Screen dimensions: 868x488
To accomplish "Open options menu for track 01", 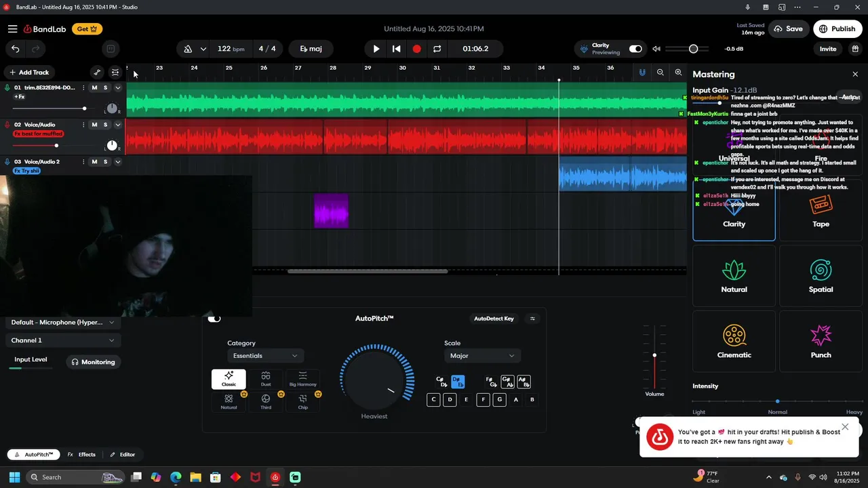I will click(x=83, y=87).
